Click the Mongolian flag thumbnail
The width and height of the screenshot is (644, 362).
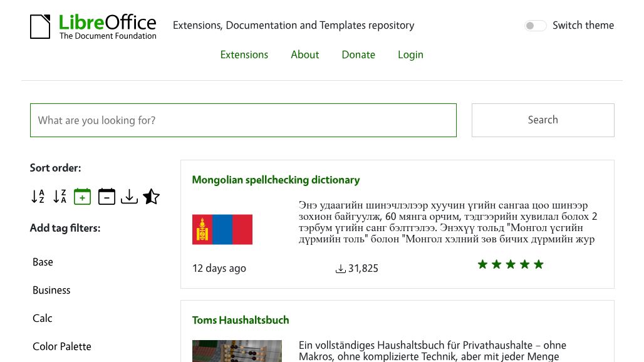222,229
